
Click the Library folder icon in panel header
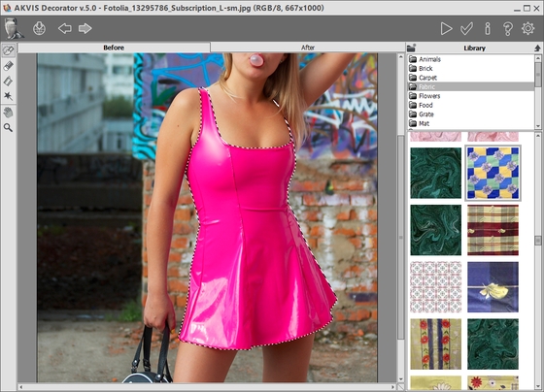(412, 48)
